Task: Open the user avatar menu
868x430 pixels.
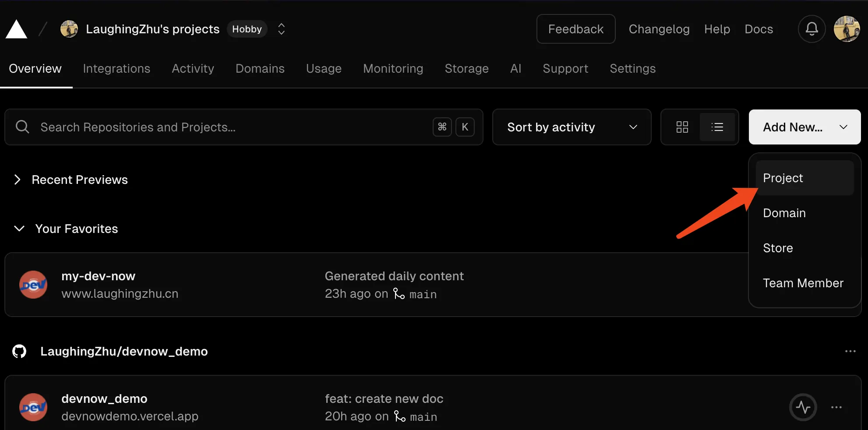Action: [x=847, y=29]
